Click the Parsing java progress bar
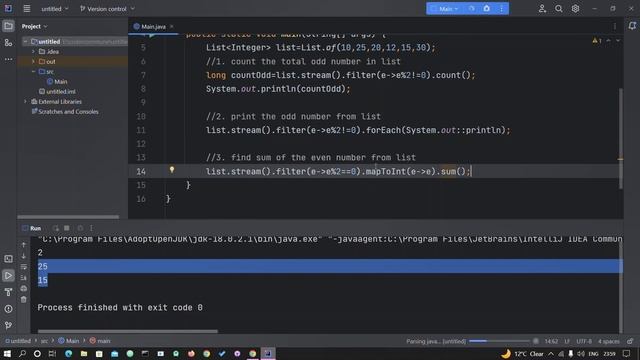Viewport: 640px width, 360px height. 499,341
